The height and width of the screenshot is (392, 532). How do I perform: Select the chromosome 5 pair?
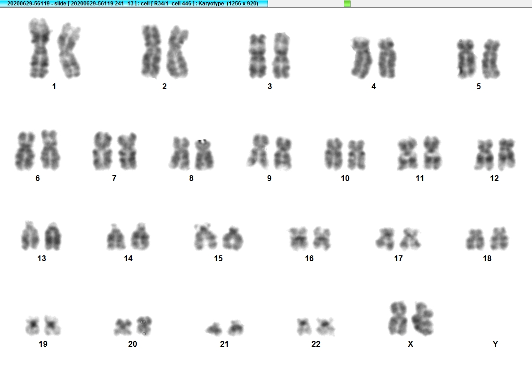coord(479,59)
